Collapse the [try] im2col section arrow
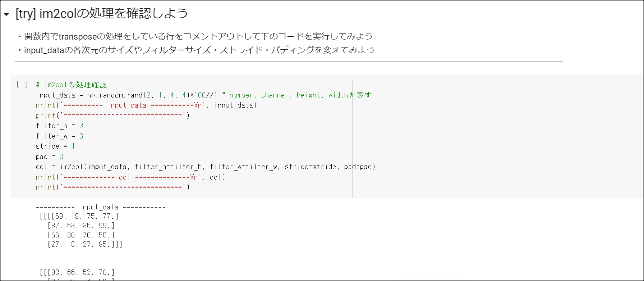Screen dimensions: 644x281 click(6, 15)
